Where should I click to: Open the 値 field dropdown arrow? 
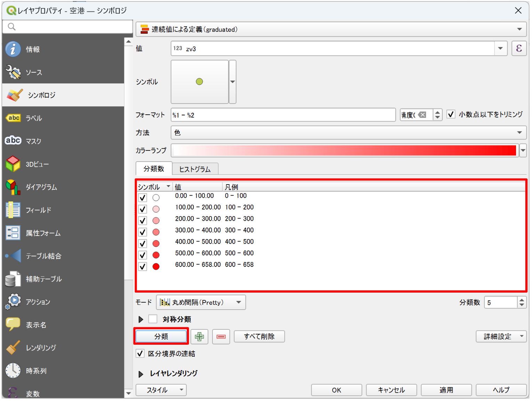pyautogui.click(x=500, y=48)
